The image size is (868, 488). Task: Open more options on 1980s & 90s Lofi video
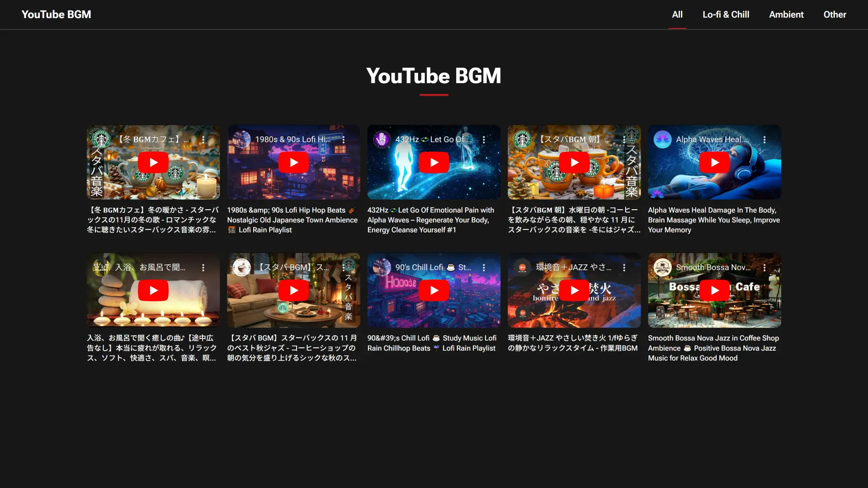(x=344, y=140)
